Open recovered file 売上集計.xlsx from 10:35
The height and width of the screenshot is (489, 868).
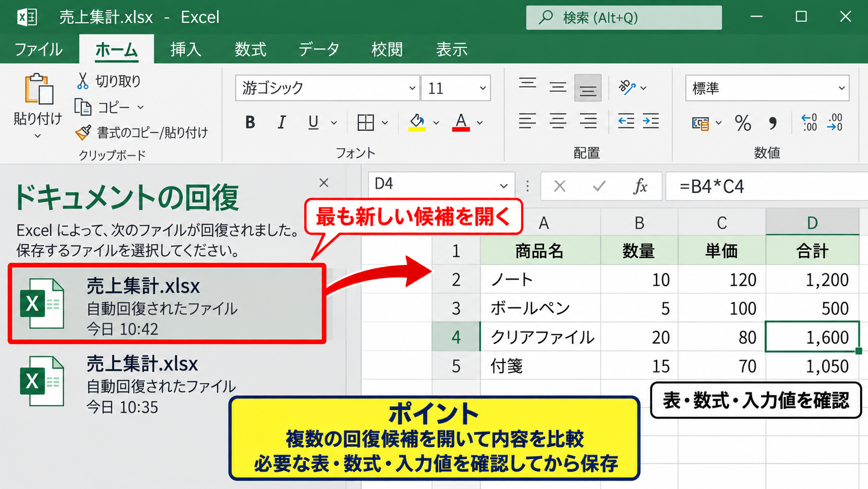coord(167,384)
